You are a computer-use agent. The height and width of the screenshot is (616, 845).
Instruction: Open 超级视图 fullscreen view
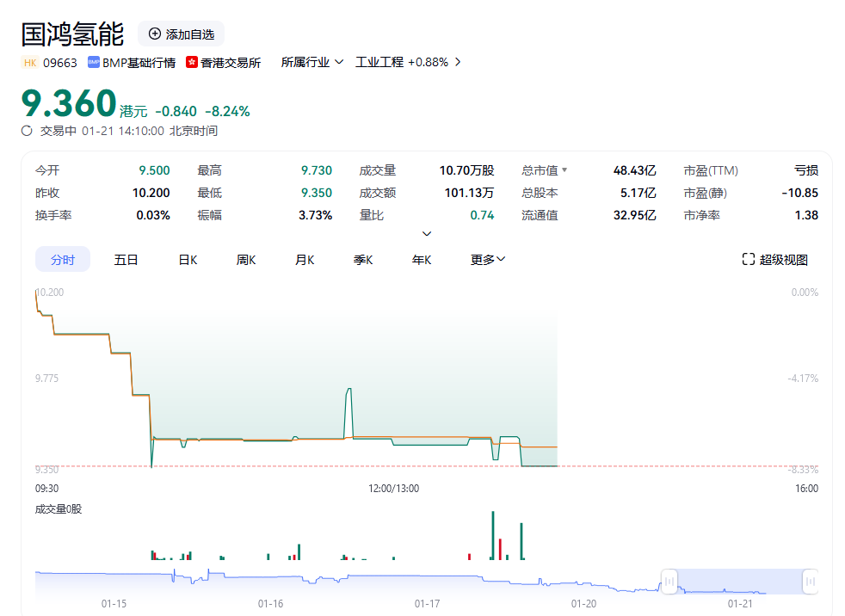tap(775, 260)
